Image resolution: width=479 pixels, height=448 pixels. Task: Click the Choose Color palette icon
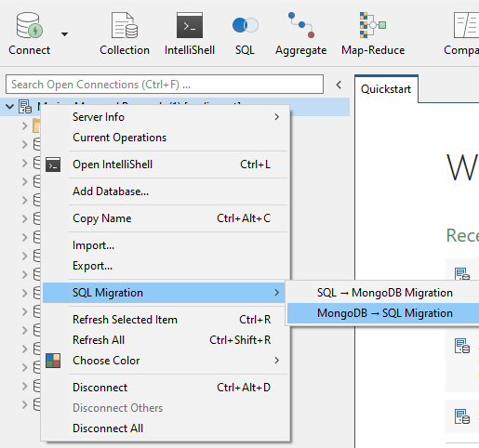[53, 361]
